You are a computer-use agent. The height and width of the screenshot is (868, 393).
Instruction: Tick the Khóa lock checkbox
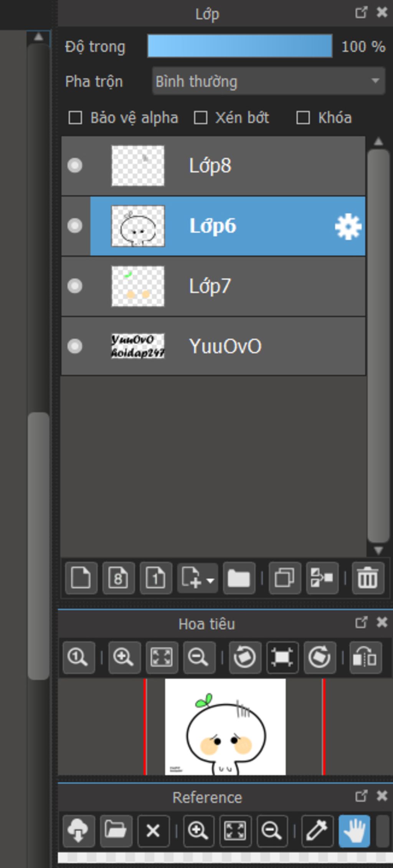click(303, 118)
